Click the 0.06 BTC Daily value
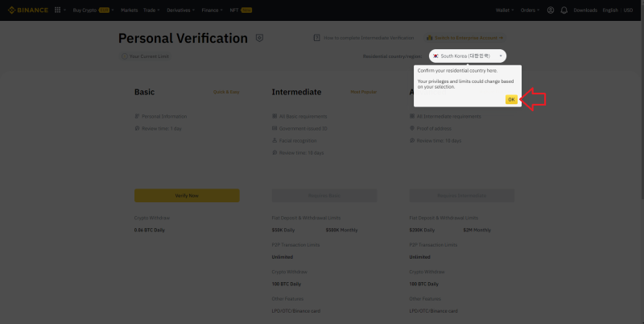 [150, 231]
